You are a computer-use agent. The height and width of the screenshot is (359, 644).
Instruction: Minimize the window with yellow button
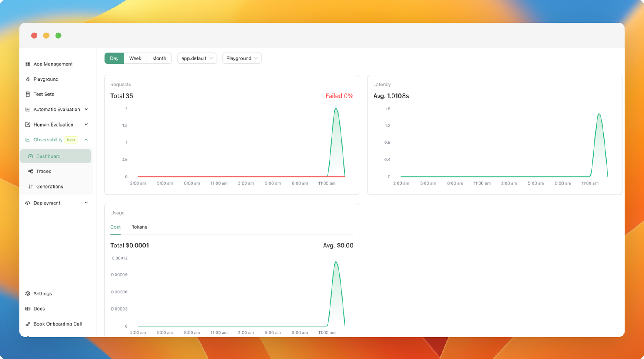(x=46, y=35)
